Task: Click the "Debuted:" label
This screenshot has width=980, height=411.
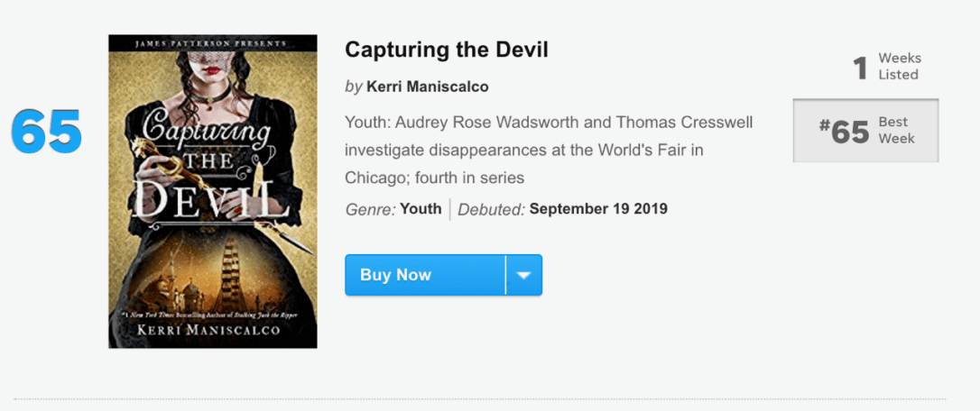Action: tap(491, 209)
